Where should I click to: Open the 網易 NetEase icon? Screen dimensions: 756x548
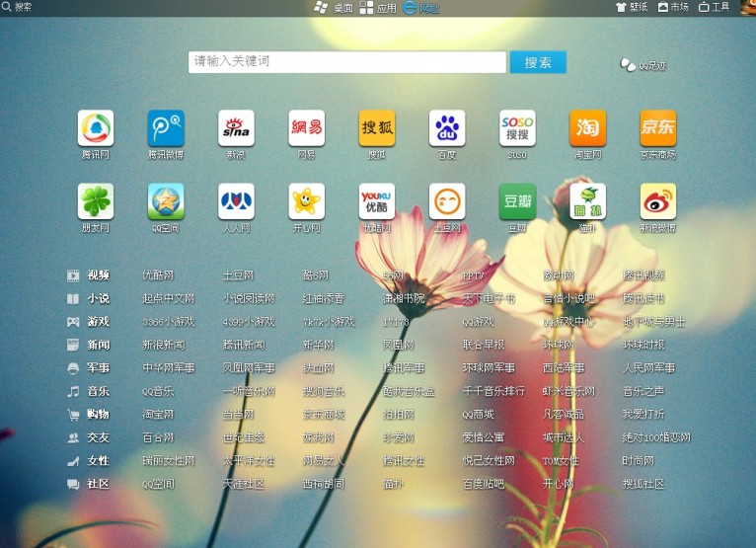[x=307, y=128]
